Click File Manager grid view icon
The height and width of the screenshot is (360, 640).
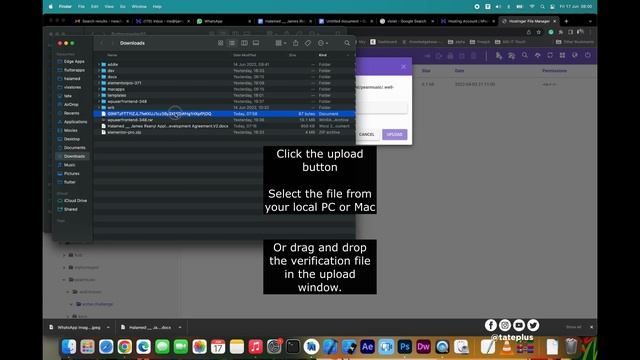click(x=562, y=56)
